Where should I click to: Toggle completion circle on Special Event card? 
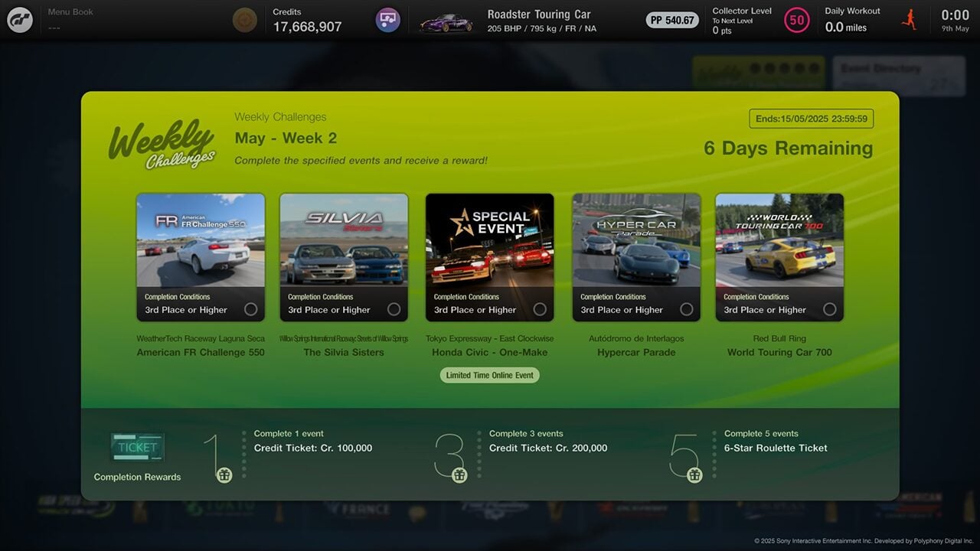point(540,309)
